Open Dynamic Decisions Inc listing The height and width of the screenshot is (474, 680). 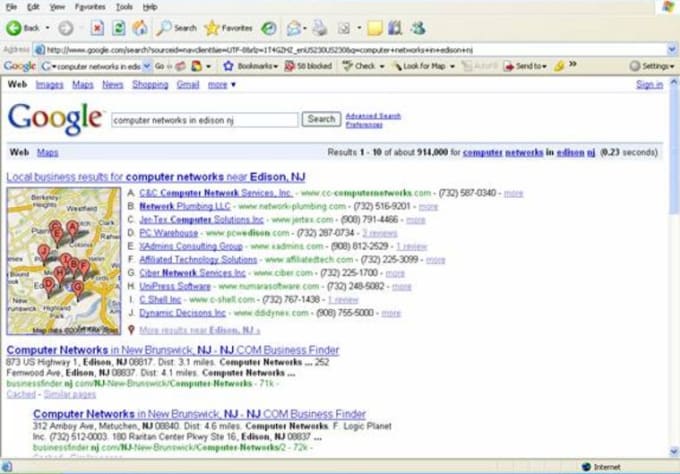182,313
